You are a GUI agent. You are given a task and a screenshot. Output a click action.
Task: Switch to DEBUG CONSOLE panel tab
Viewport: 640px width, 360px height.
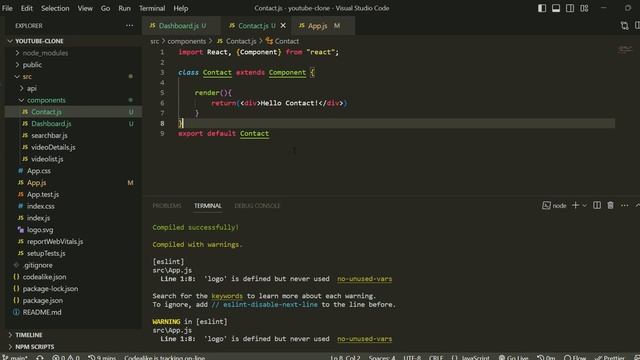(x=257, y=206)
